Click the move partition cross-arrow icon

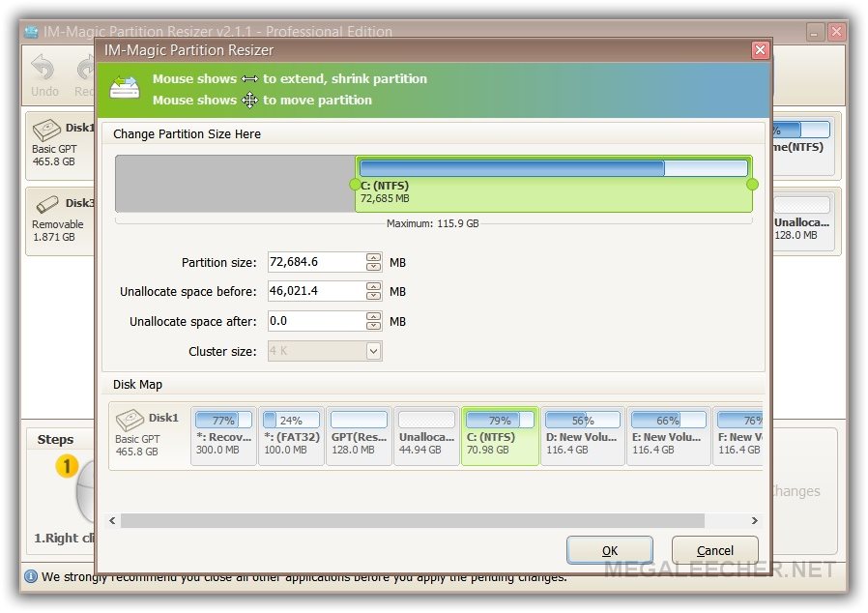pyautogui.click(x=249, y=101)
